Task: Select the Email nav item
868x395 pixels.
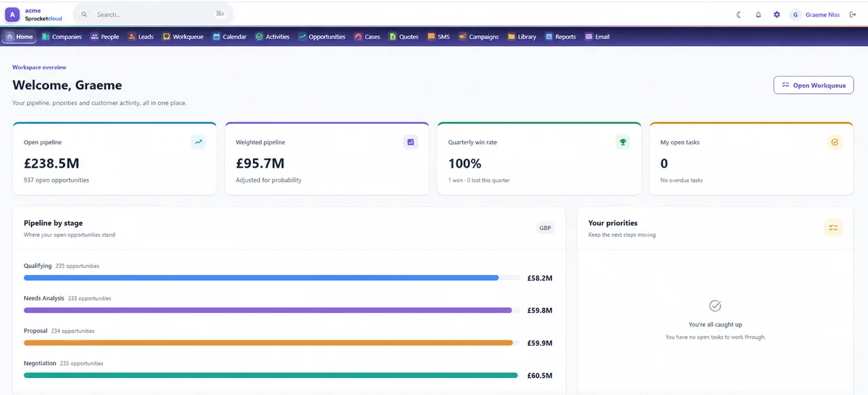Action: 597,37
